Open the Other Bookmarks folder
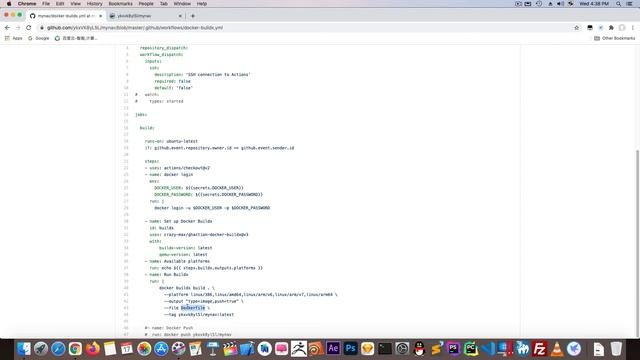The image size is (640, 360). pos(615,38)
